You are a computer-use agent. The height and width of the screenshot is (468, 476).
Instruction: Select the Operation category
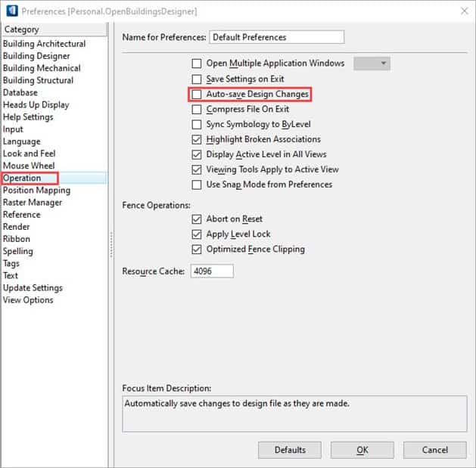tap(22, 178)
